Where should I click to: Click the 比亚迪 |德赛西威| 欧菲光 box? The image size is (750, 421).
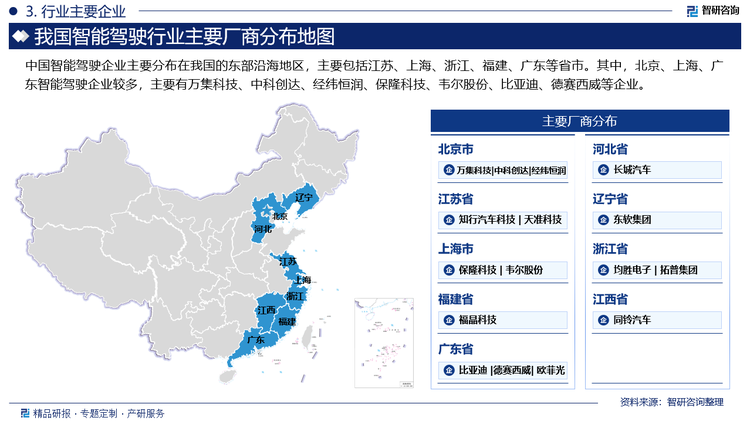503,370
